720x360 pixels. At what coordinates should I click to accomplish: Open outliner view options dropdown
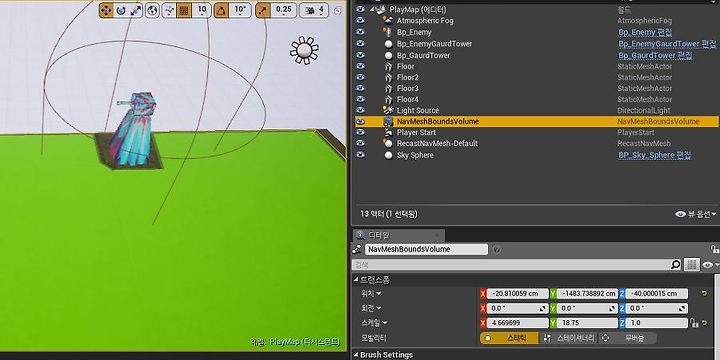(696, 214)
